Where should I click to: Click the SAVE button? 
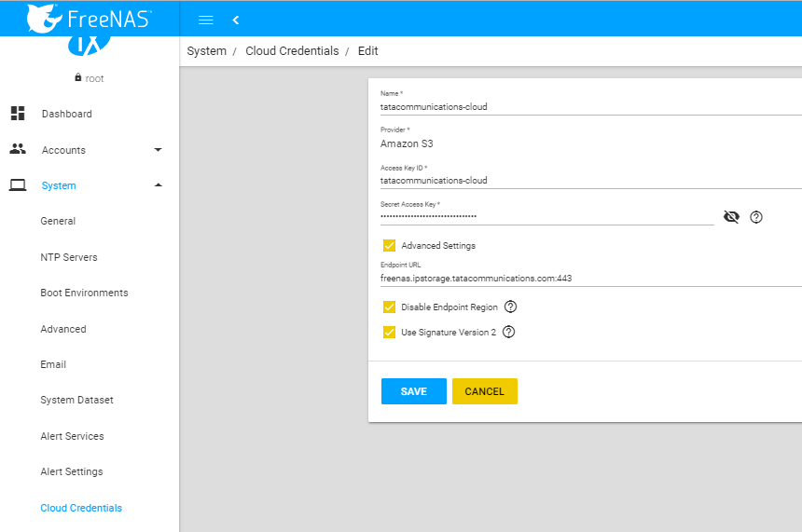[414, 391]
